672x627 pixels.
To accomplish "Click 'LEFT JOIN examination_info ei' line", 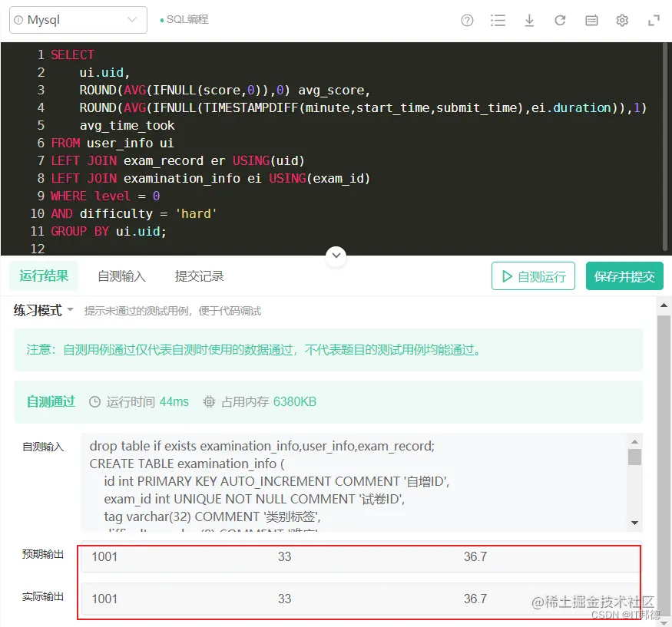I will [x=210, y=179].
